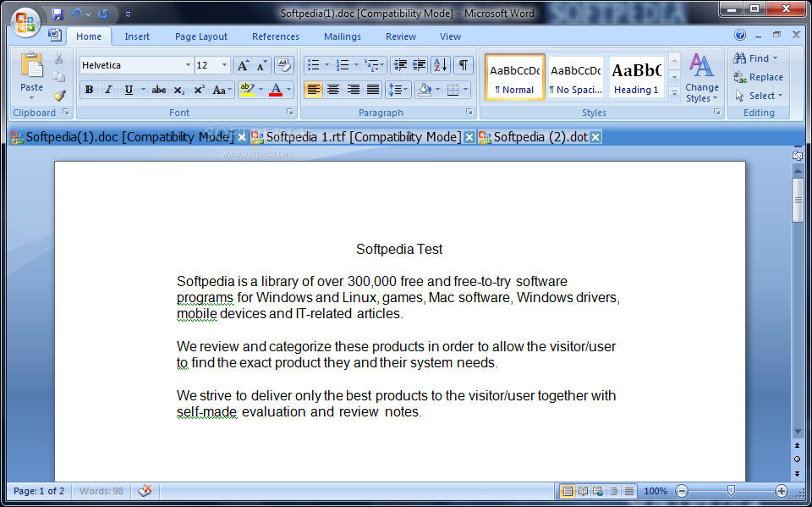Click the 100% zoom level button
812x507 pixels.
[655, 491]
